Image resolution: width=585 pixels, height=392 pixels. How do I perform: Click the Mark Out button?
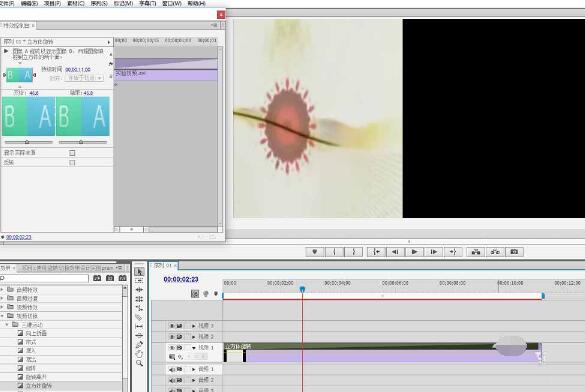click(354, 252)
